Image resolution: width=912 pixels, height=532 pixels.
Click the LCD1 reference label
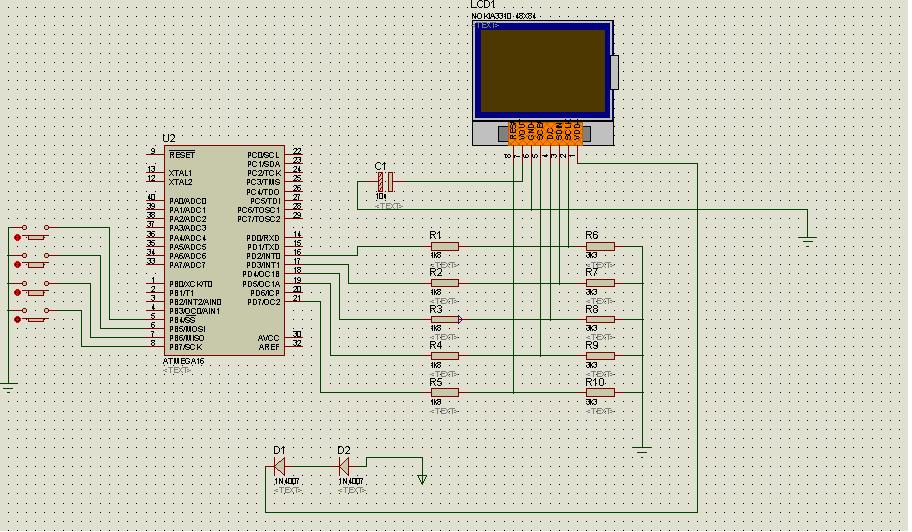[x=483, y=5]
